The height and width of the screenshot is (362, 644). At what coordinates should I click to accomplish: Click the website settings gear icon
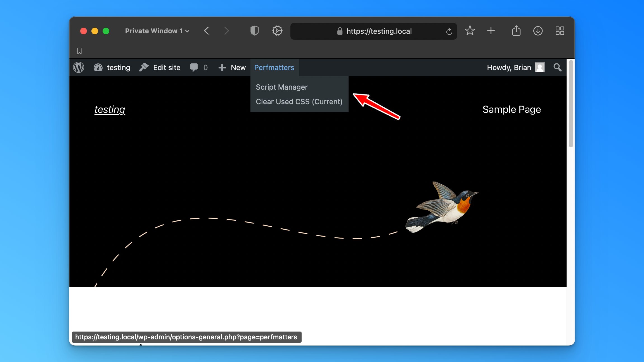(x=277, y=31)
